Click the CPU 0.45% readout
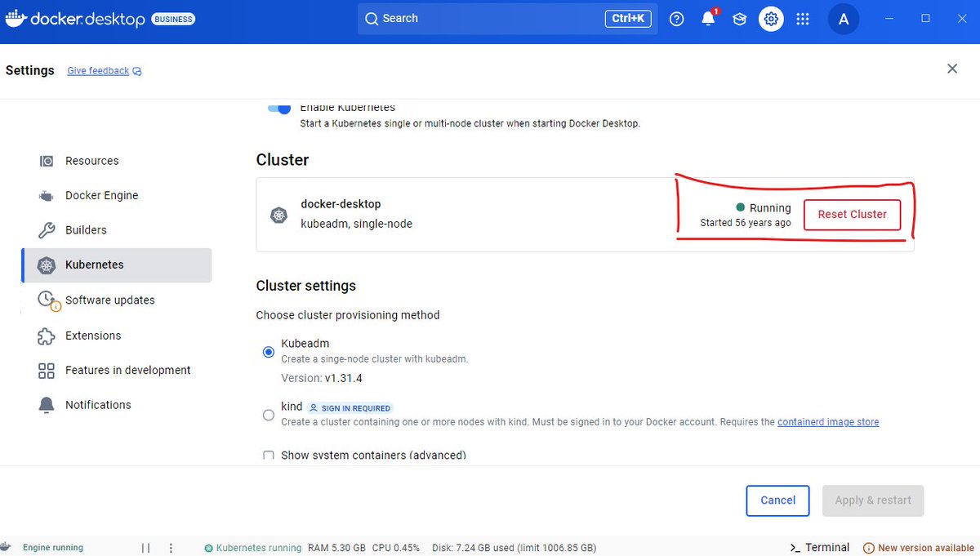Viewport: 980px width, 556px height. (x=396, y=548)
